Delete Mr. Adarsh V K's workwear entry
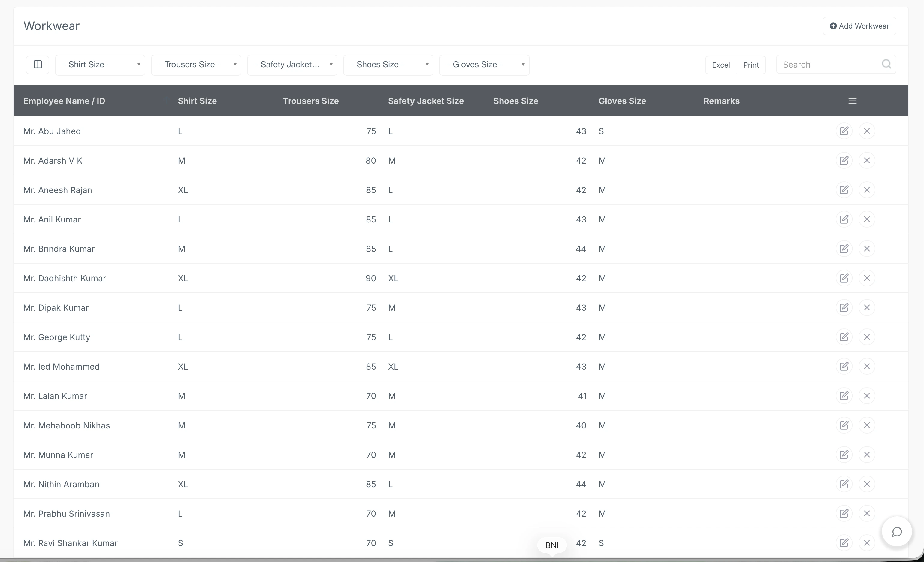The image size is (924, 562). click(x=867, y=161)
